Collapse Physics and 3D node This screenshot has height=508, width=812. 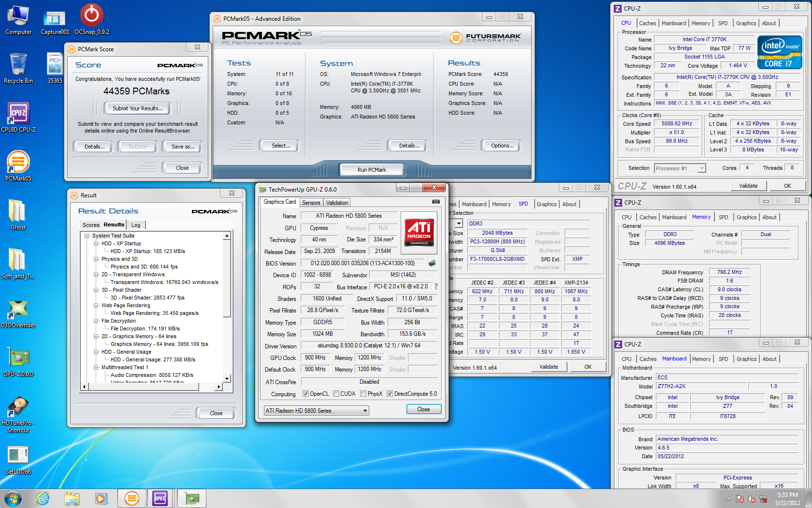(x=96, y=259)
